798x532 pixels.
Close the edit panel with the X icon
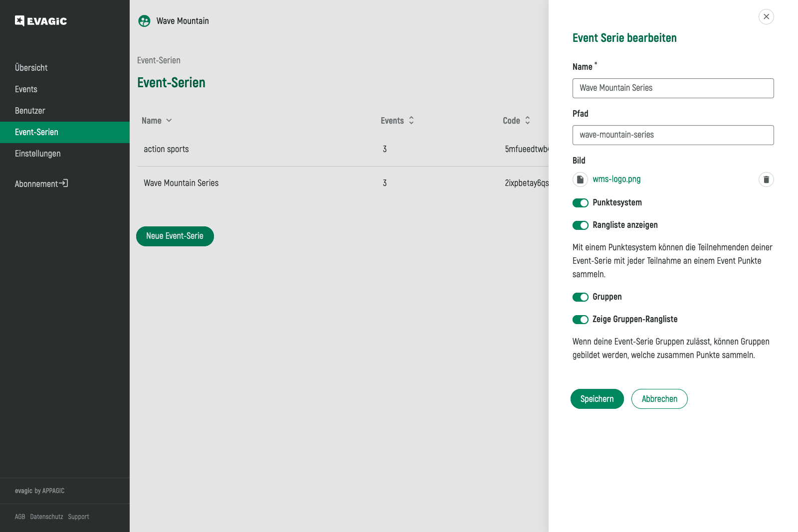[x=766, y=17]
